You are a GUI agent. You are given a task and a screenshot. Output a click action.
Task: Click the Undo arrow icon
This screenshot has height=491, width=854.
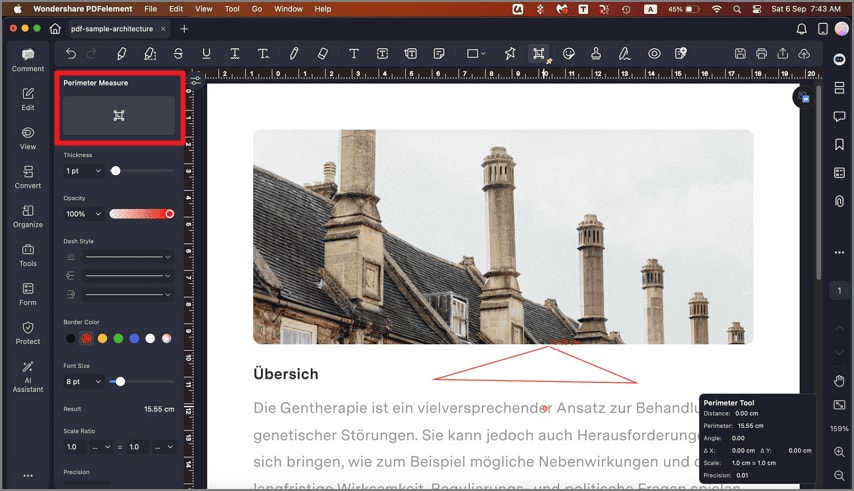click(x=71, y=53)
